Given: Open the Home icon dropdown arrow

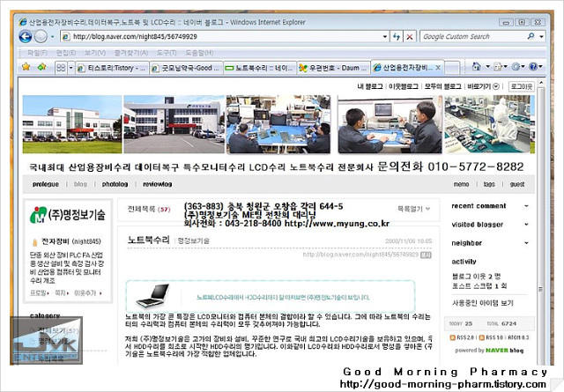Looking at the screenshot, I should [487, 67].
